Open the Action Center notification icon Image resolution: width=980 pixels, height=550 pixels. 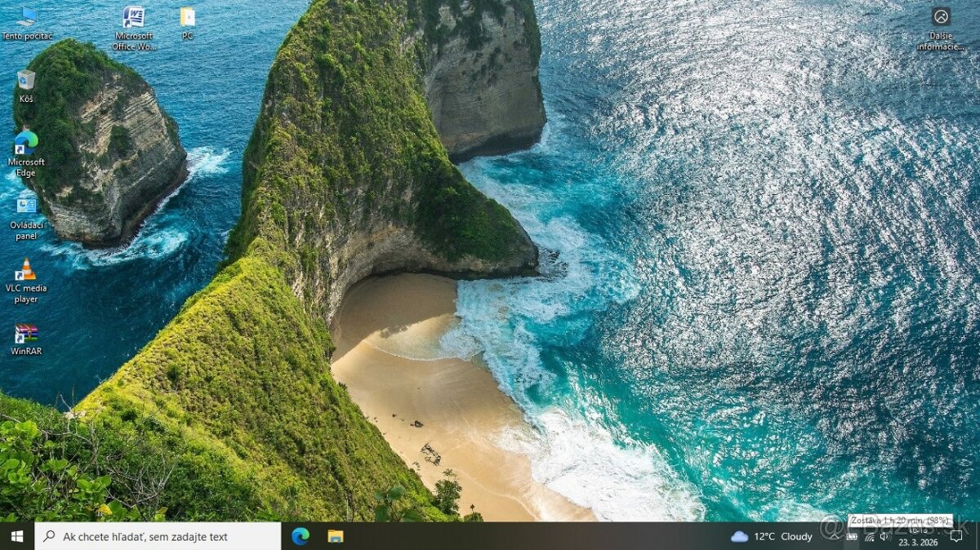coord(955,536)
